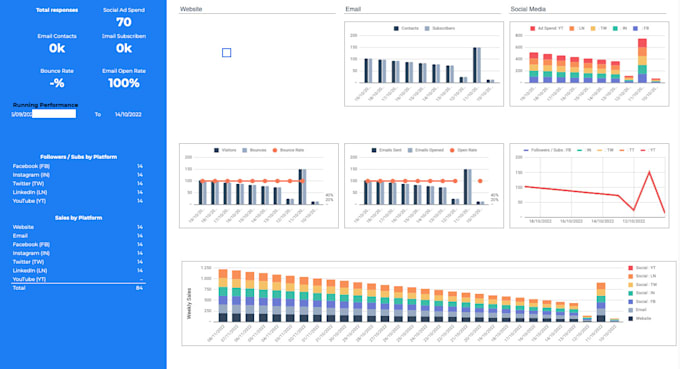Click the Total row showing 84
The image size is (680, 369).
point(78,288)
